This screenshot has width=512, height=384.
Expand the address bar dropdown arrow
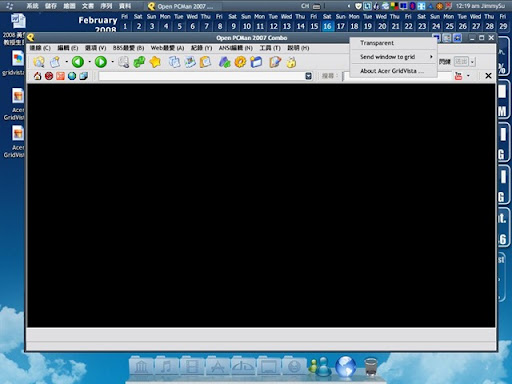click(308, 76)
